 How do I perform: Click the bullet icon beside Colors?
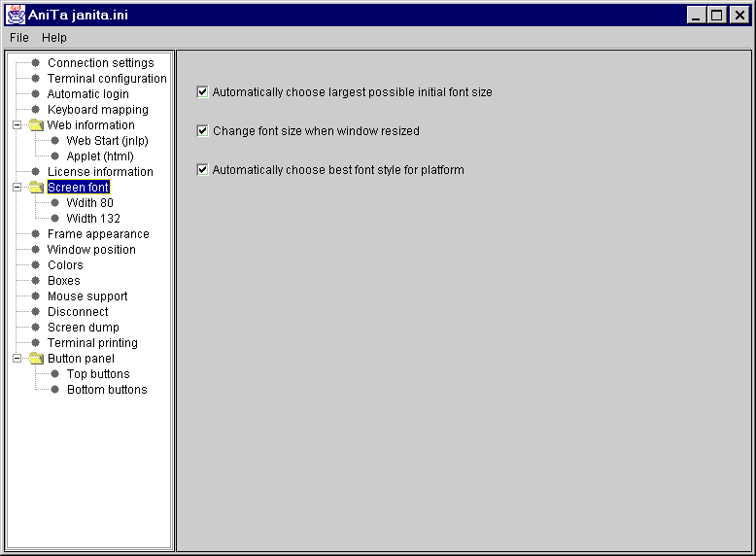pos(36,265)
